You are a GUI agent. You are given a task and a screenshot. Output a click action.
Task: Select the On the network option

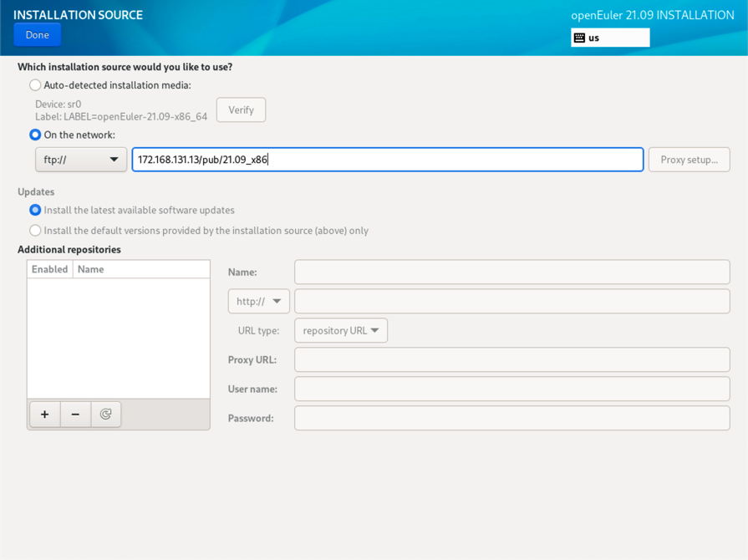coord(35,135)
